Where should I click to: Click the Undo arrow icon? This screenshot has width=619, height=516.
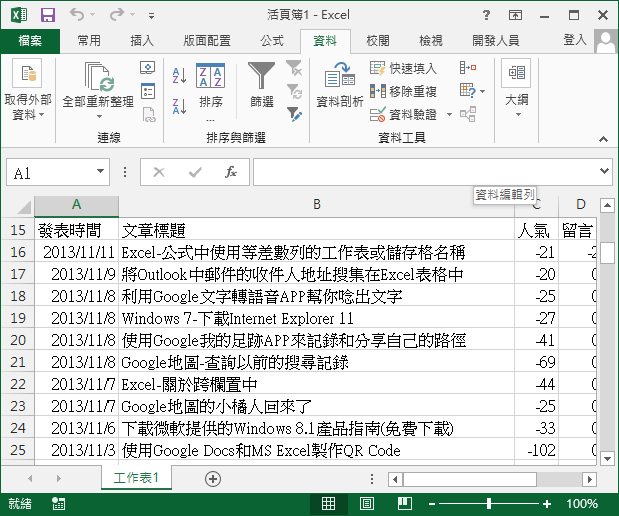(x=77, y=15)
